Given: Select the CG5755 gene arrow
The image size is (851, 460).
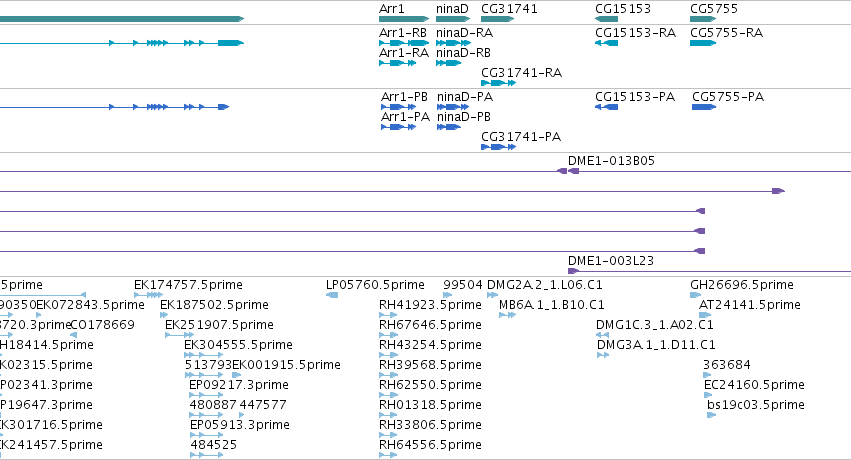Looking at the screenshot, I should coord(703,19).
